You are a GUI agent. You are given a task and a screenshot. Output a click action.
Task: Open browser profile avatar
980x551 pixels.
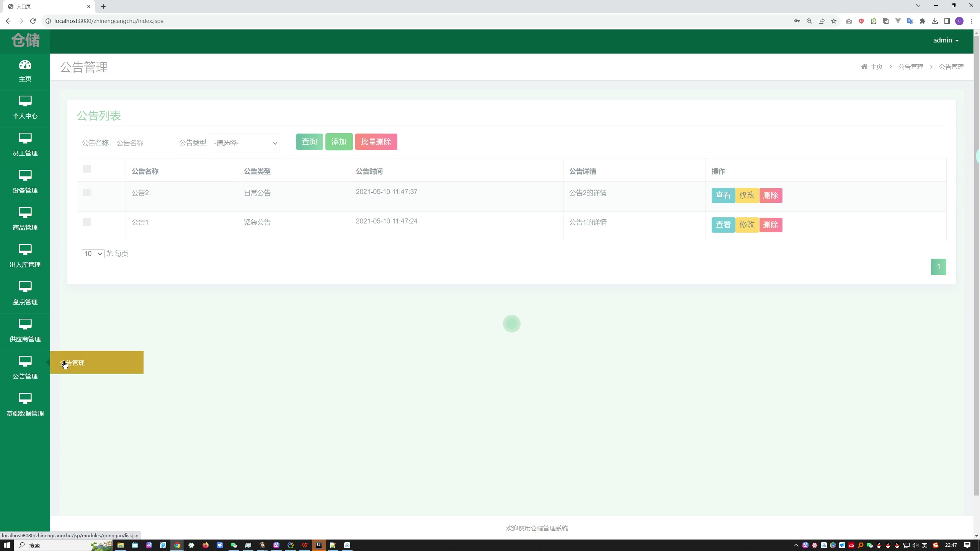click(959, 21)
